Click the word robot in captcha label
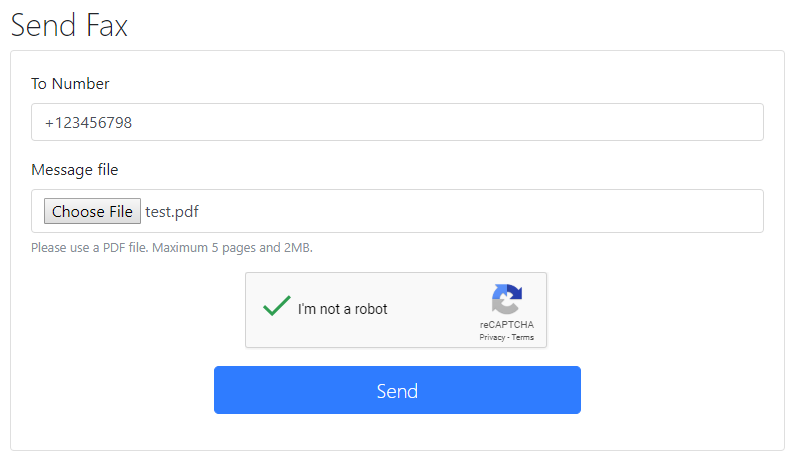This screenshot has width=791, height=458. point(371,309)
